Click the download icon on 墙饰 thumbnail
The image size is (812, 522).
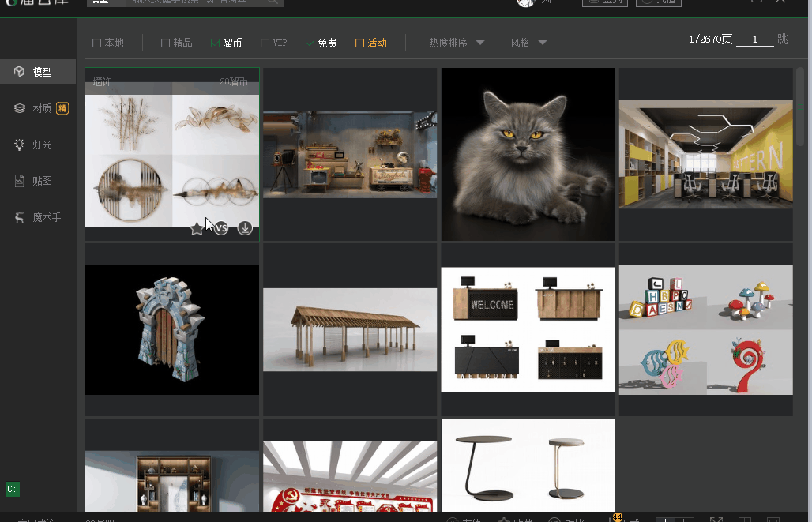(x=246, y=228)
